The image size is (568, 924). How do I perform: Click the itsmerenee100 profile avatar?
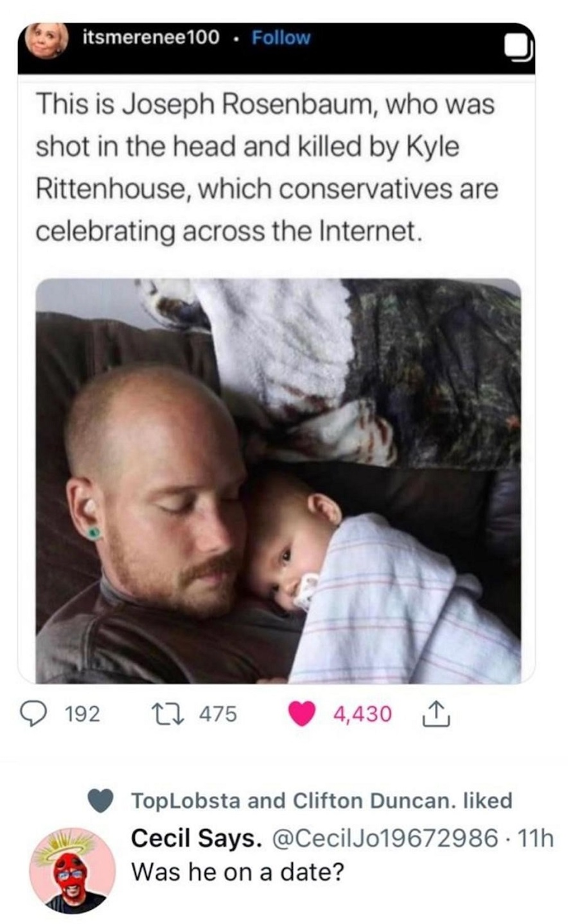46,39
